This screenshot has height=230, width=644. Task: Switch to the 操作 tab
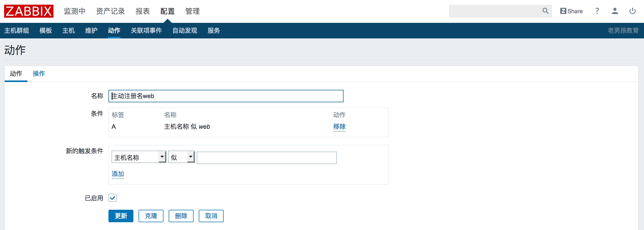click(x=39, y=73)
